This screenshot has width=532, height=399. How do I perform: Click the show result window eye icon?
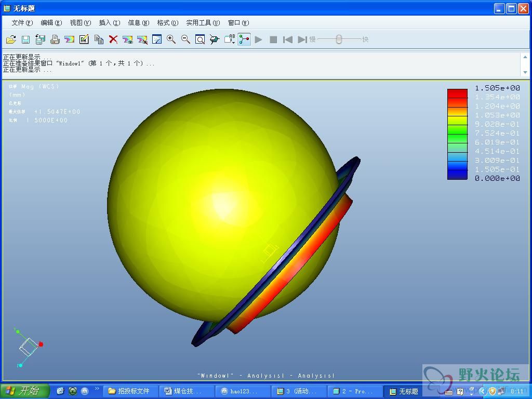tap(128, 39)
